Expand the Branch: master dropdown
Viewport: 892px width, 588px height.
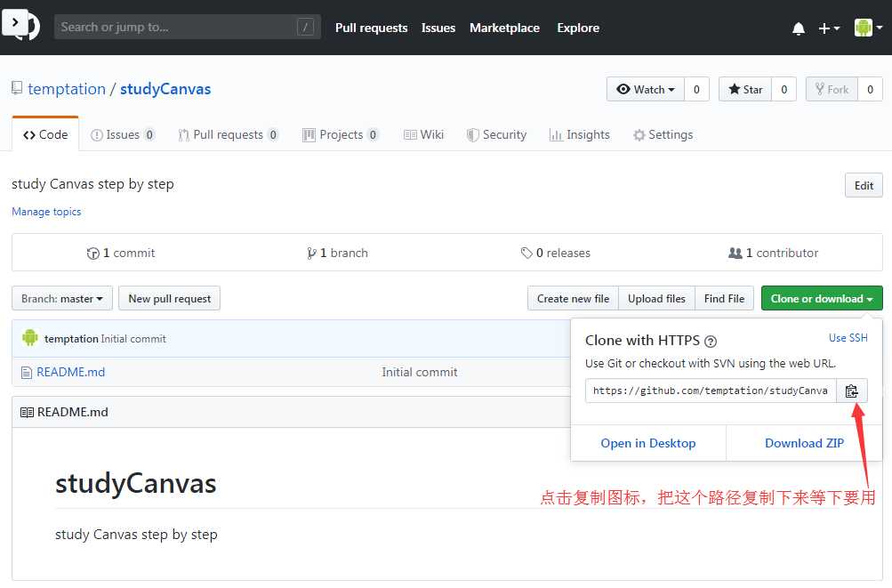click(x=62, y=299)
